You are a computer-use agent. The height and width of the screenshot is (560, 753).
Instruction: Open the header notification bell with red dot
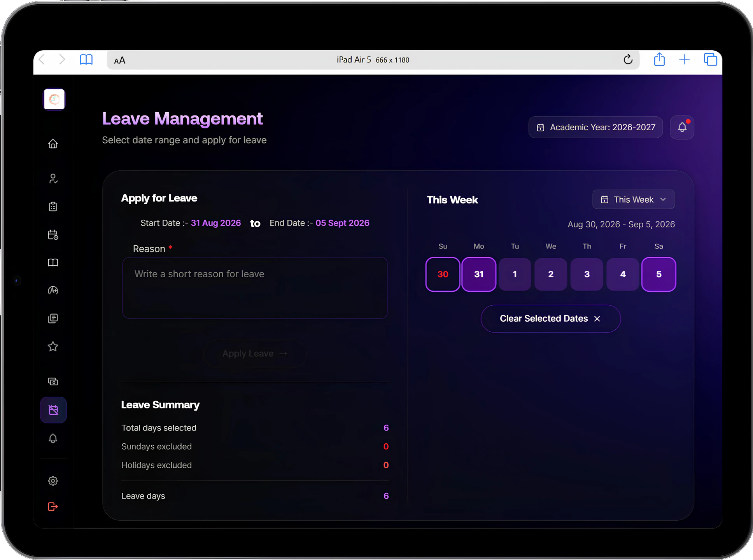682,127
